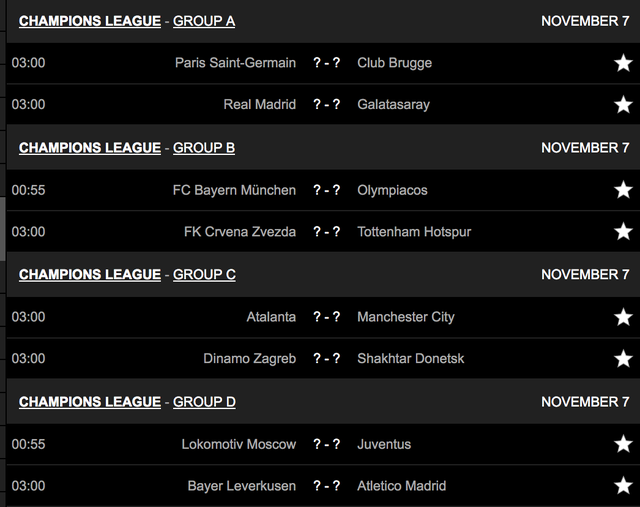640x507 pixels.
Task: Open Champions League link in Group A header
Action: tap(90, 21)
